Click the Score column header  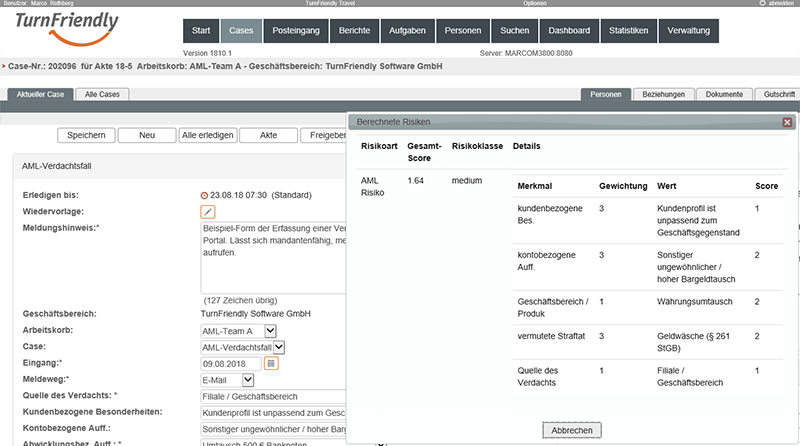[x=766, y=186]
